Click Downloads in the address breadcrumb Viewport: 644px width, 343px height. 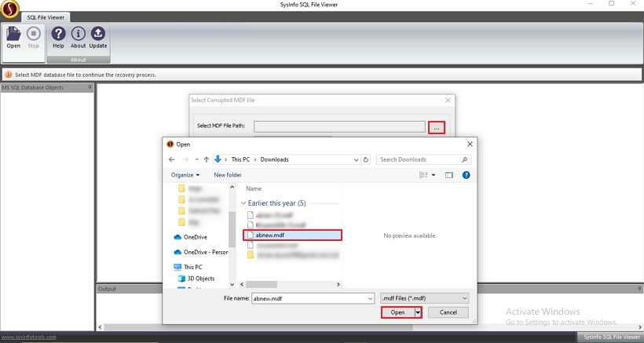(274, 159)
